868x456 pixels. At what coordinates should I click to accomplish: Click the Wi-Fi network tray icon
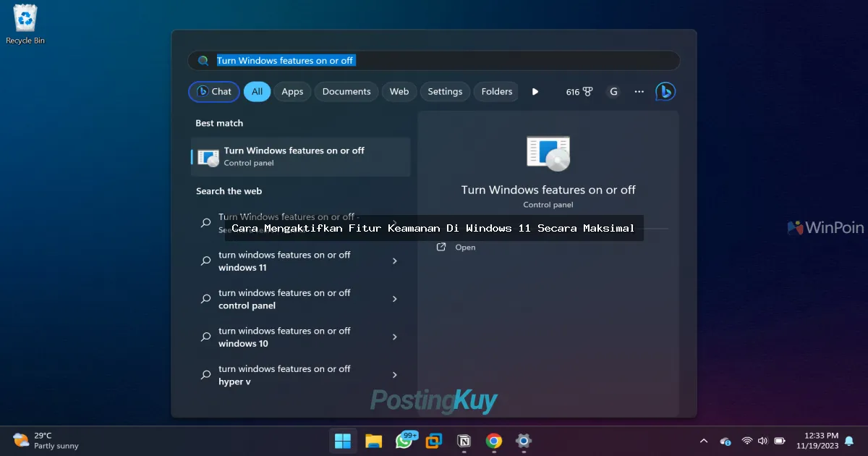click(747, 441)
